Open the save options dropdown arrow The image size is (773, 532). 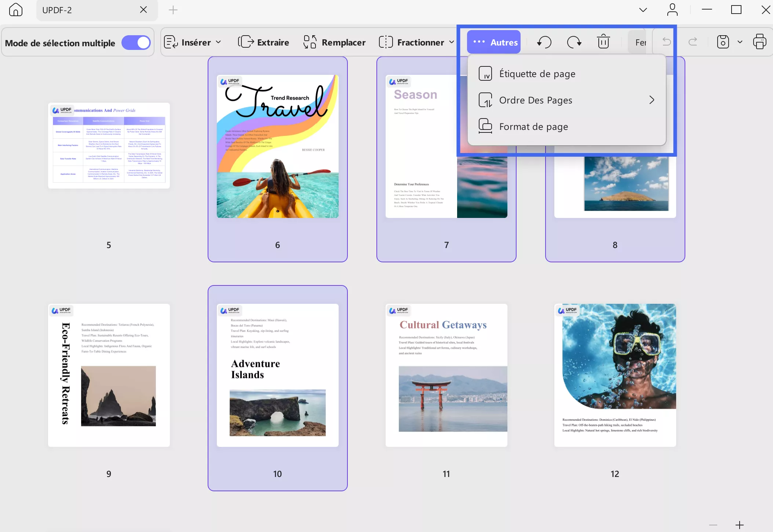pyautogui.click(x=740, y=42)
